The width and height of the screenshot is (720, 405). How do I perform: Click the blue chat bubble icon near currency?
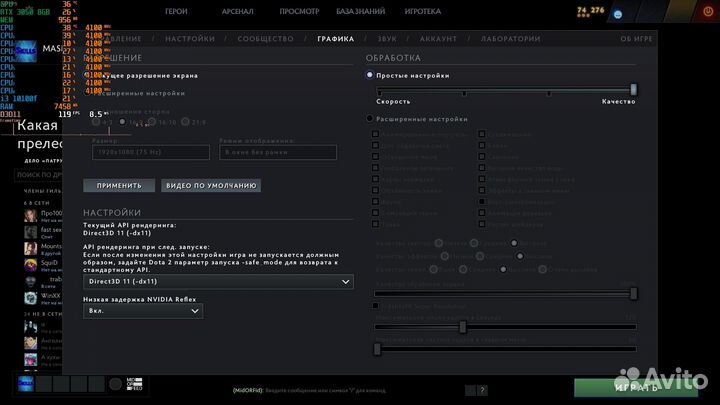point(618,14)
